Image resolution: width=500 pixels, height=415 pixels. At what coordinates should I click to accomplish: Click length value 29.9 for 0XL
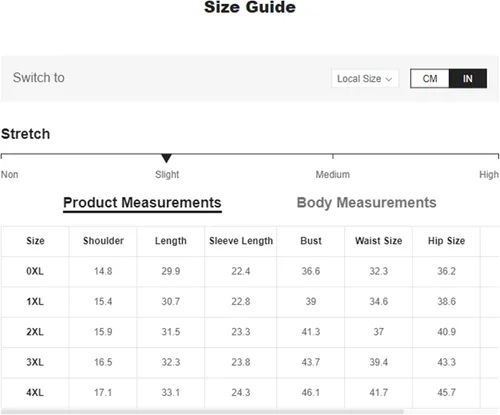coord(171,271)
